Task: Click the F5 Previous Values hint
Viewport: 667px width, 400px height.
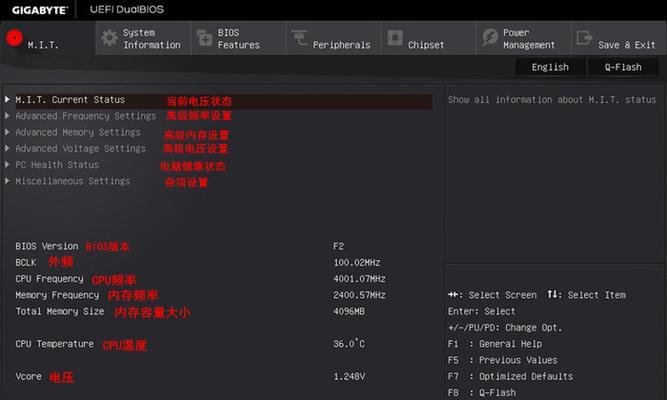Action: pyautogui.click(x=503, y=360)
